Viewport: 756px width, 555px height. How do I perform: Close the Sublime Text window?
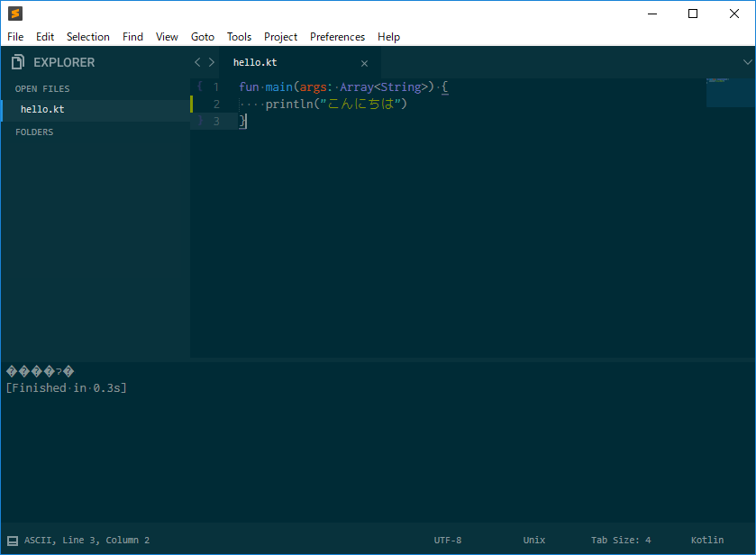(733, 14)
